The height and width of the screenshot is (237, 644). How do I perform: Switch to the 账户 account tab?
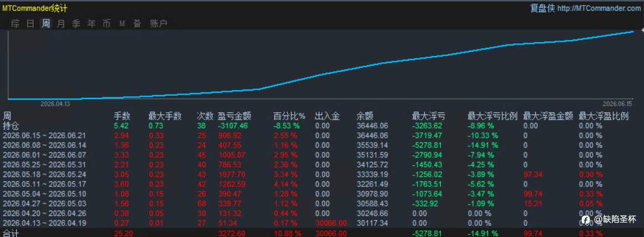(x=159, y=24)
